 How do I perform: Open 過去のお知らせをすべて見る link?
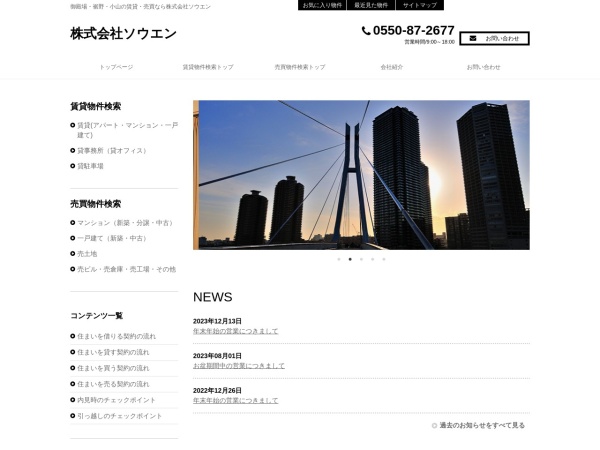tap(482, 426)
